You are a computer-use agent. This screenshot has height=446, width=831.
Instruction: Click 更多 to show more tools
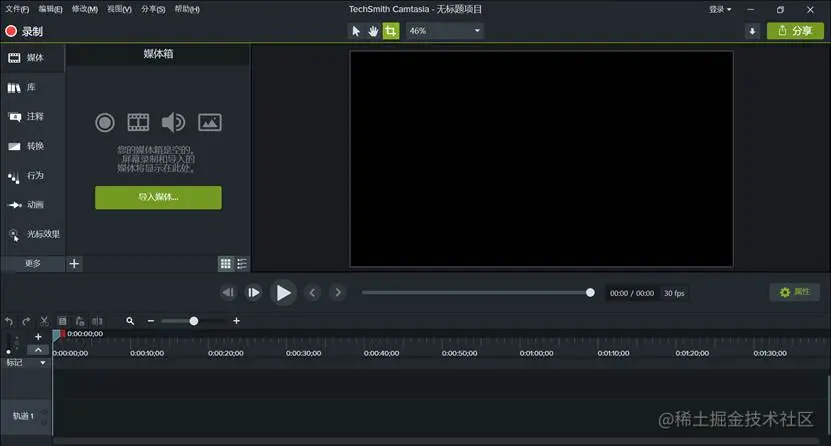pyautogui.click(x=32, y=263)
